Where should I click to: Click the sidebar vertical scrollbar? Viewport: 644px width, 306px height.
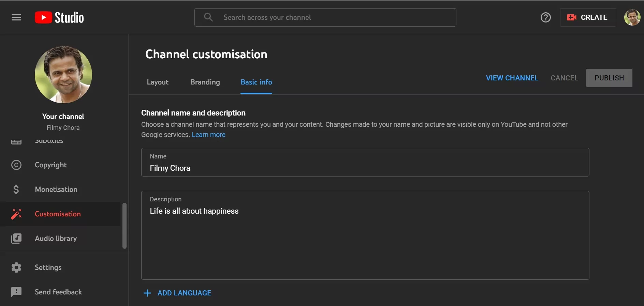tap(125, 226)
